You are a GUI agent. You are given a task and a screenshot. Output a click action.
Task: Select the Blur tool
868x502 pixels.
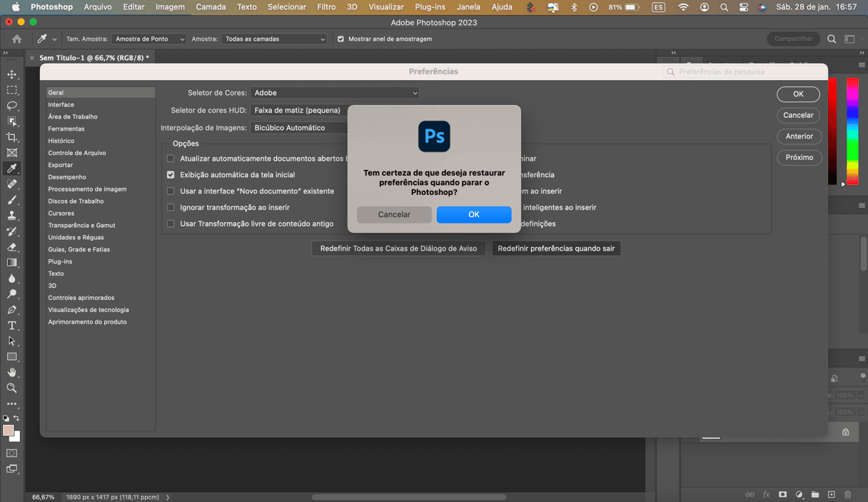point(12,278)
